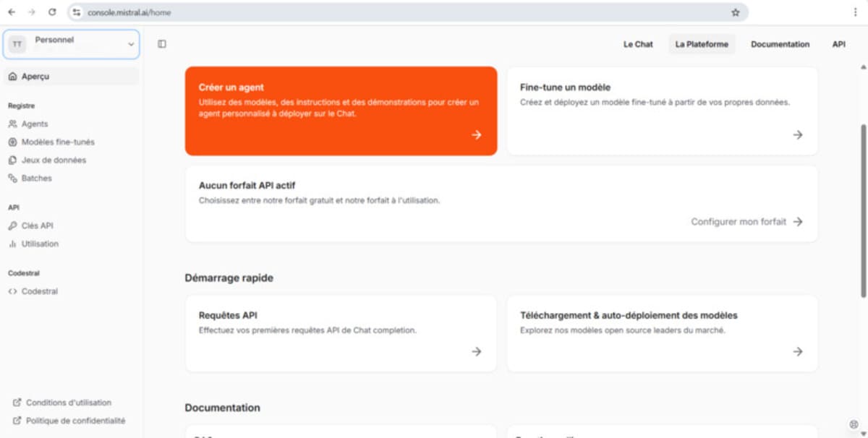This screenshot has width=868, height=438.
Task: Click the arrow on Requêtes API card
Action: click(x=476, y=352)
